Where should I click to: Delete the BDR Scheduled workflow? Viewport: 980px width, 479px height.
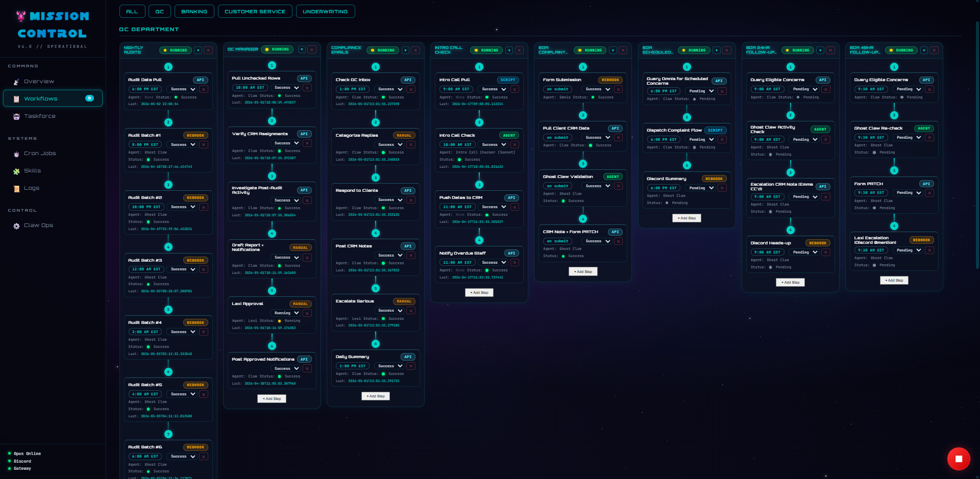(727, 51)
